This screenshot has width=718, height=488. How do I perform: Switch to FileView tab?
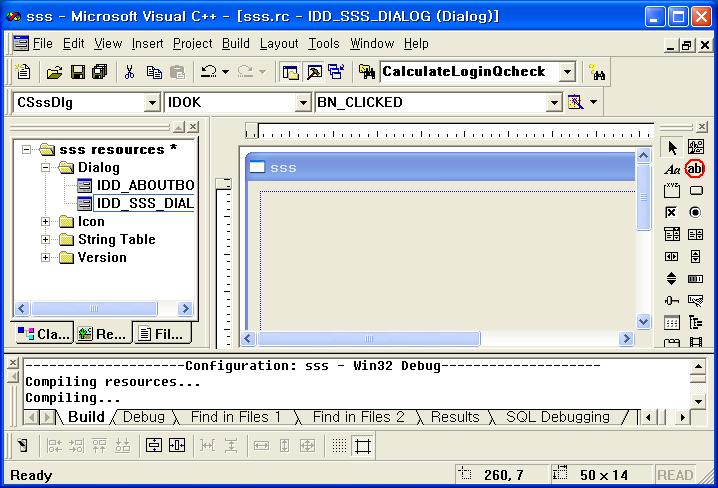pyautogui.click(x=162, y=334)
